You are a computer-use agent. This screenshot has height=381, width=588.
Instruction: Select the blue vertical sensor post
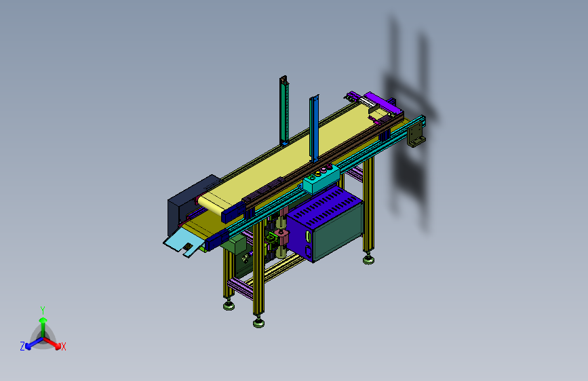pyautogui.click(x=314, y=128)
